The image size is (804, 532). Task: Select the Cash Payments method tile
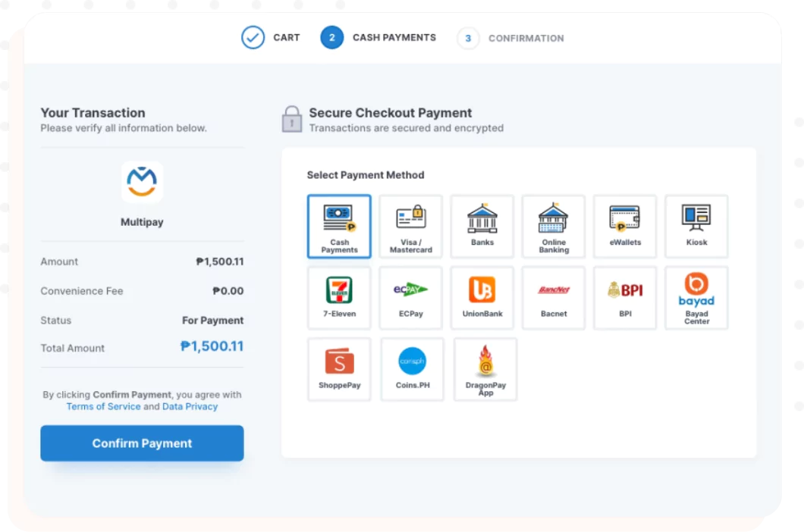point(339,226)
